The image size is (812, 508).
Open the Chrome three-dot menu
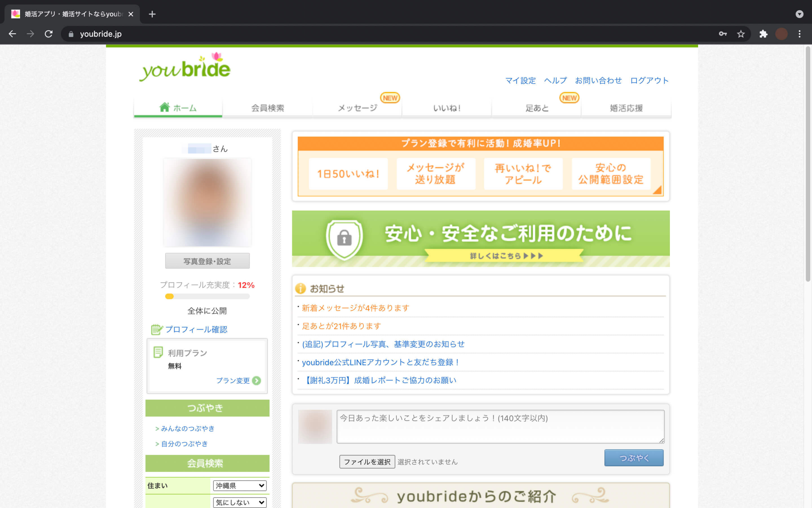800,34
